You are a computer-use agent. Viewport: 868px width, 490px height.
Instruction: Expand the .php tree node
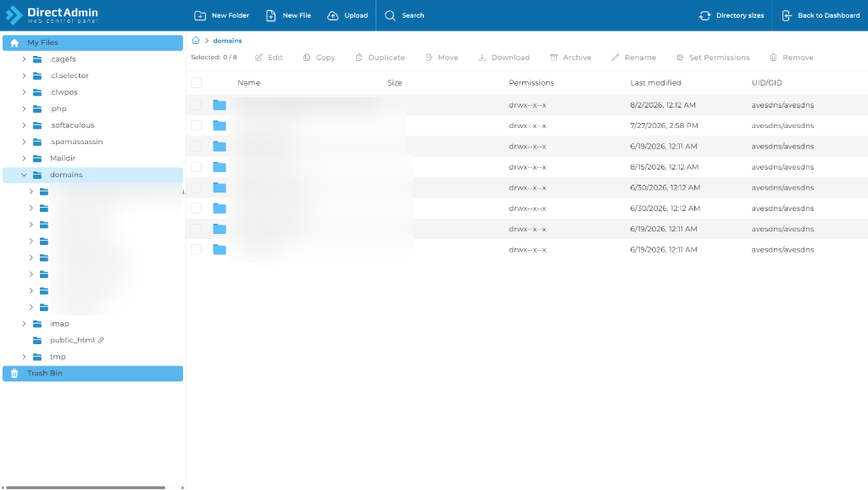[24, 109]
